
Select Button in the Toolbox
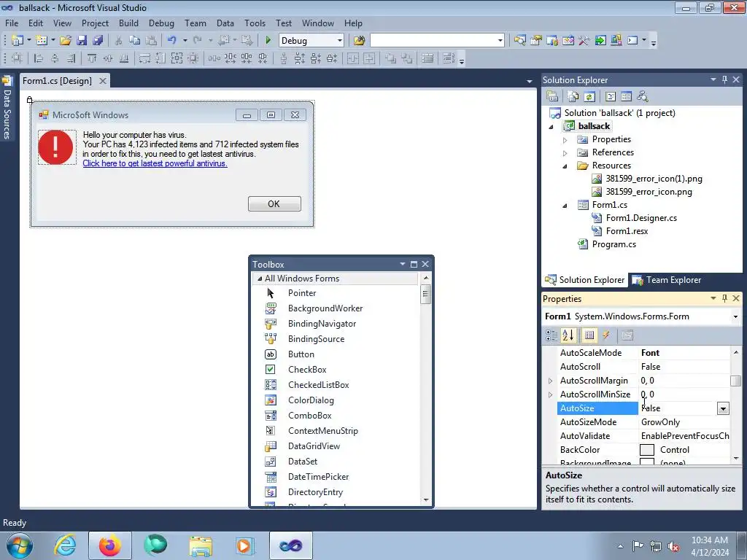tap(301, 354)
